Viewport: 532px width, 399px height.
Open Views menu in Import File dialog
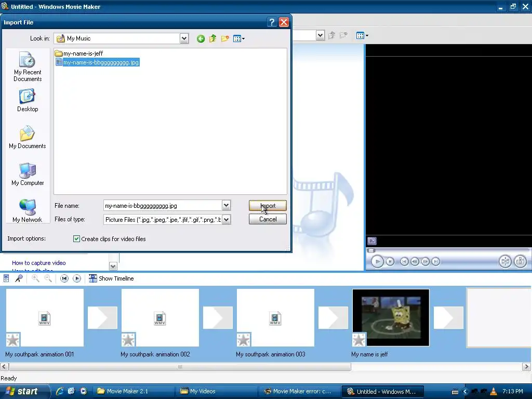point(239,38)
